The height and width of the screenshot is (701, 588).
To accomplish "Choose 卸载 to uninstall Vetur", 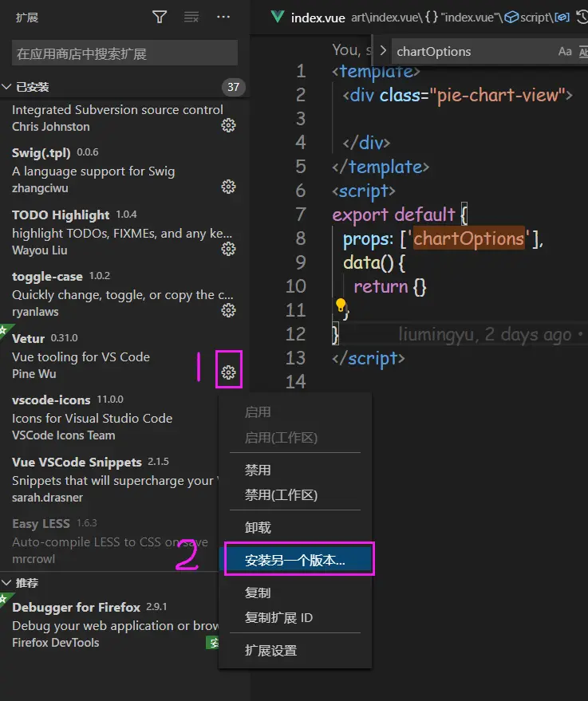I will [295, 527].
